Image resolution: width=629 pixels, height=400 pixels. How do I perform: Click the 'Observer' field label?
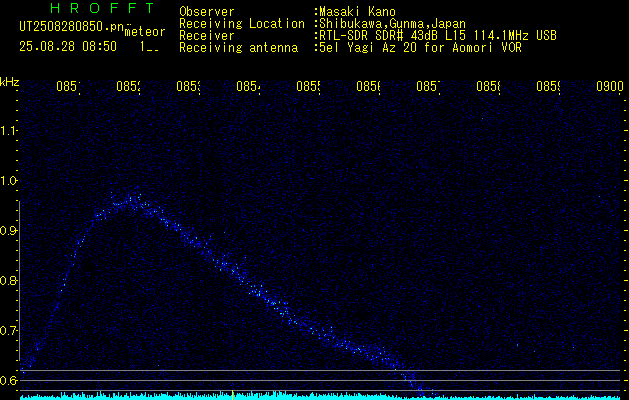207,11
